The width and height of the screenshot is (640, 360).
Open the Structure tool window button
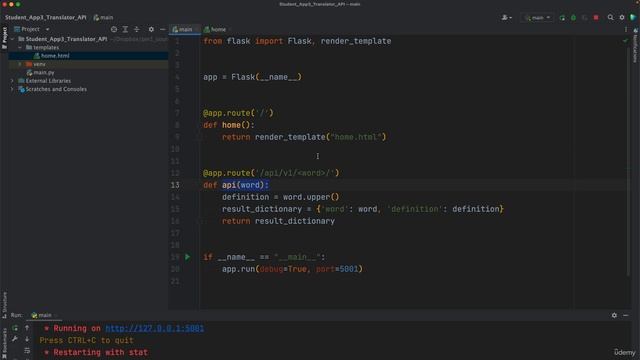click(x=4, y=305)
